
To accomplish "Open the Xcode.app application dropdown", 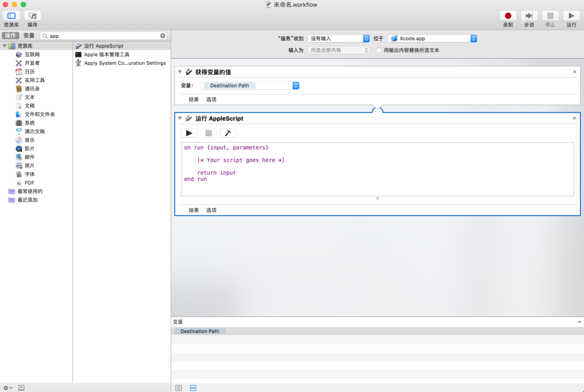I will [432, 39].
